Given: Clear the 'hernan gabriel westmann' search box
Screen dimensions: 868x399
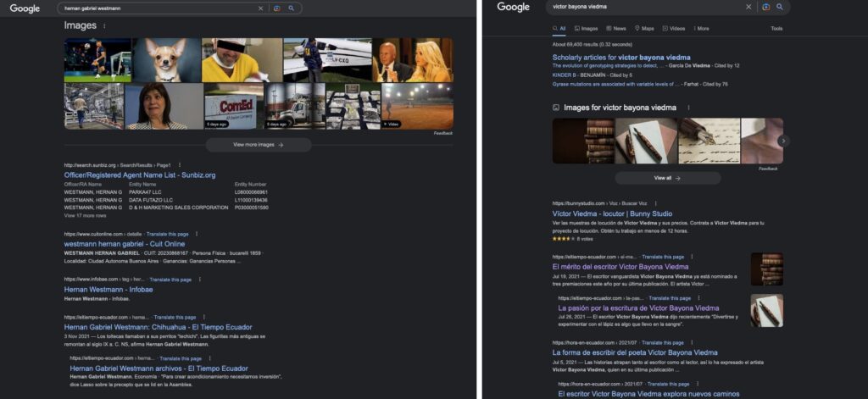Looking at the screenshot, I should [x=261, y=8].
